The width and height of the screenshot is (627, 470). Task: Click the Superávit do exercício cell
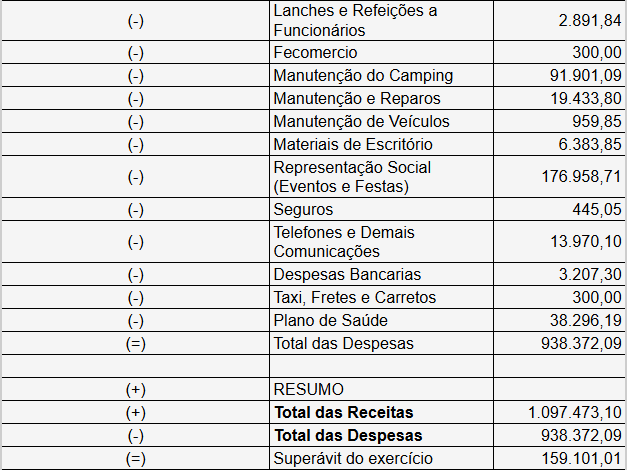point(381,458)
